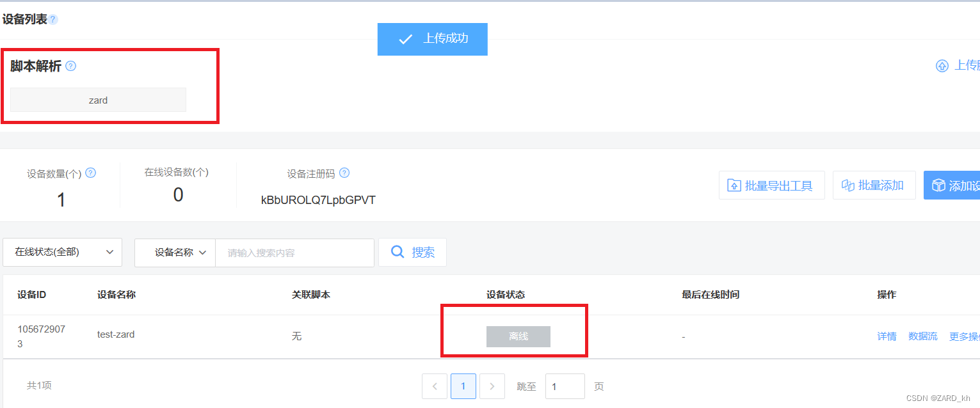Open the 在线状态(全部) dropdown
Screen dimensions: 980x408
click(63, 252)
